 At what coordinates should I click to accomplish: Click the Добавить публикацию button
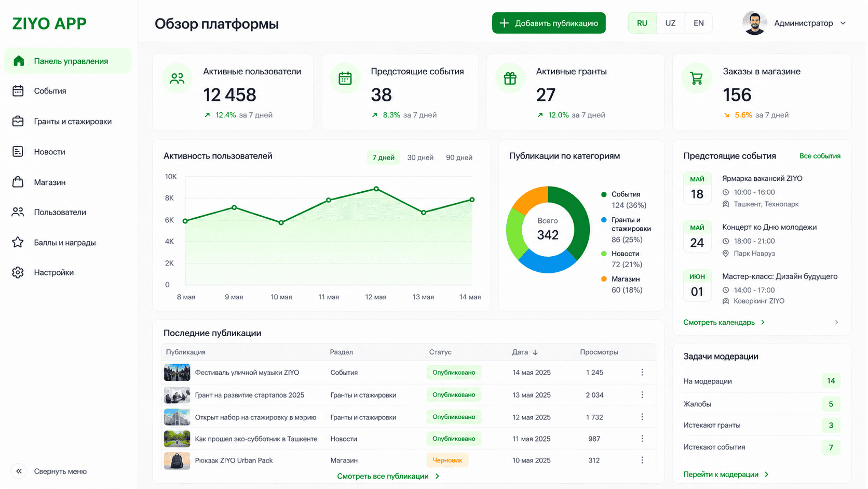tap(549, 23)
